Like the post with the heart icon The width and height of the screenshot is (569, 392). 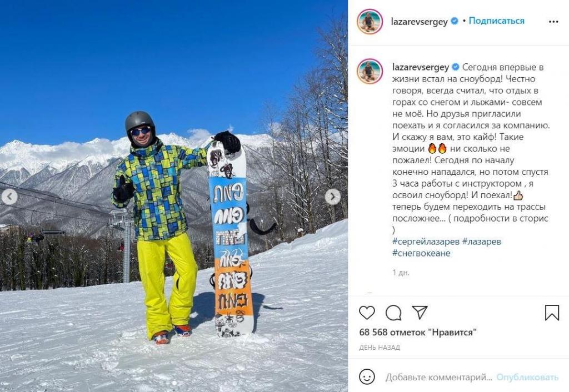click(x=367, y=313)
